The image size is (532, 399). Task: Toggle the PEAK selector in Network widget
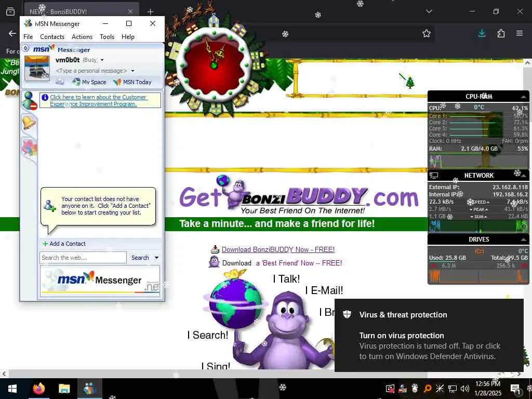tap(478, 209)
